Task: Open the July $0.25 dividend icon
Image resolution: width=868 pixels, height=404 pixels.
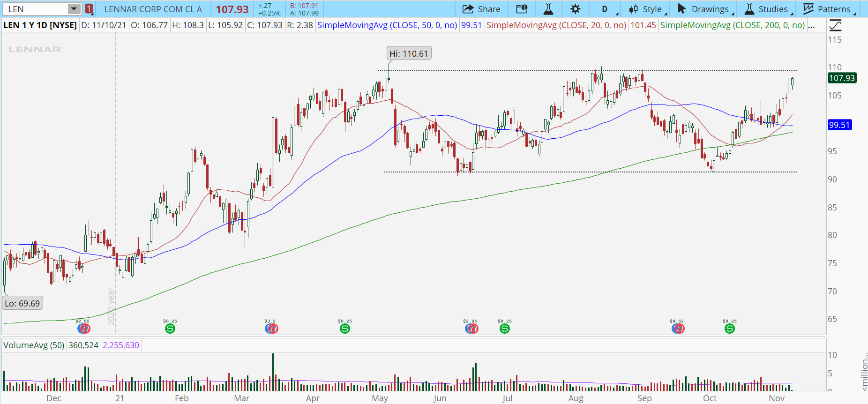Action: point(505,329)
